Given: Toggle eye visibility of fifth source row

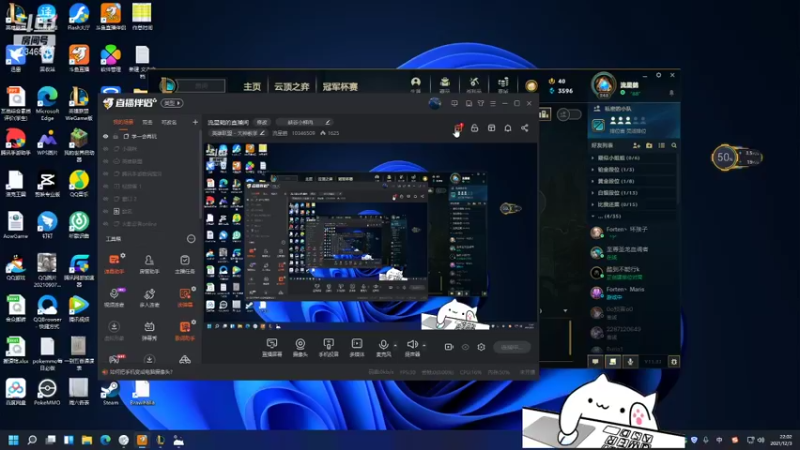Looking at the screenshot, I should (x=106, y=186).
